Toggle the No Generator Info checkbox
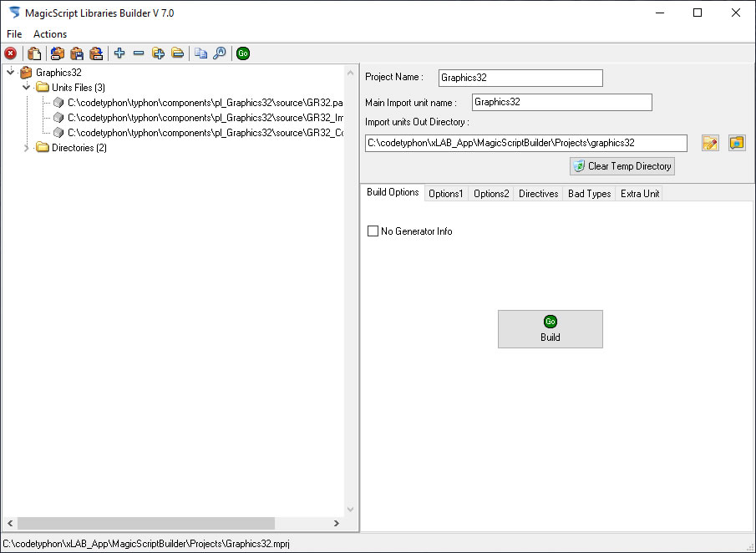Viewport: 756px width, 553px height. 373,231
